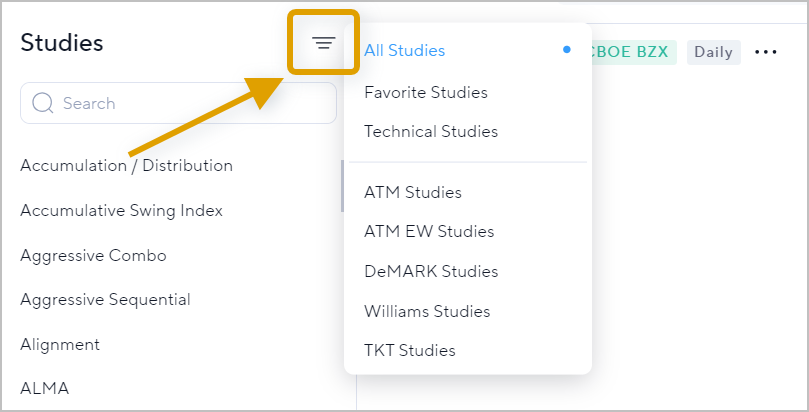The height and width of the screenshot is (412, 809).
Task: Choose Favorite Studies filter
Action: click(x=426, y=93)
